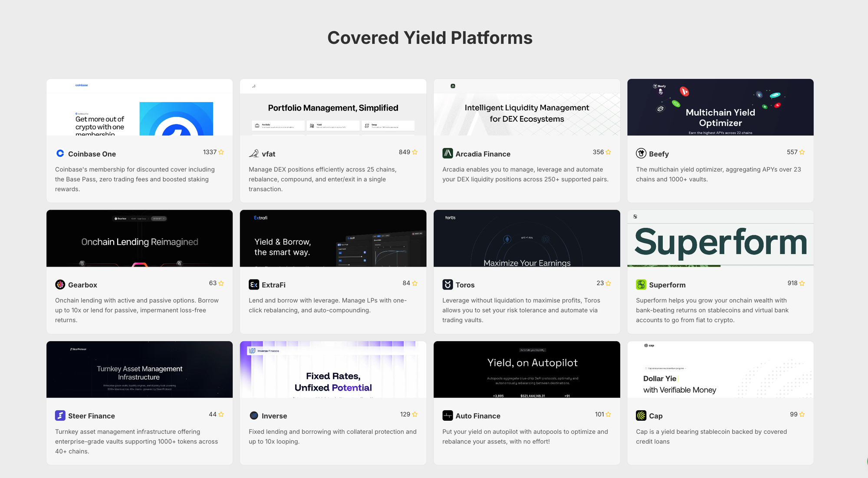The image size is (868, 478).
Task: Click the Auto Finance logo icon
Action: [x=447, y=415]
